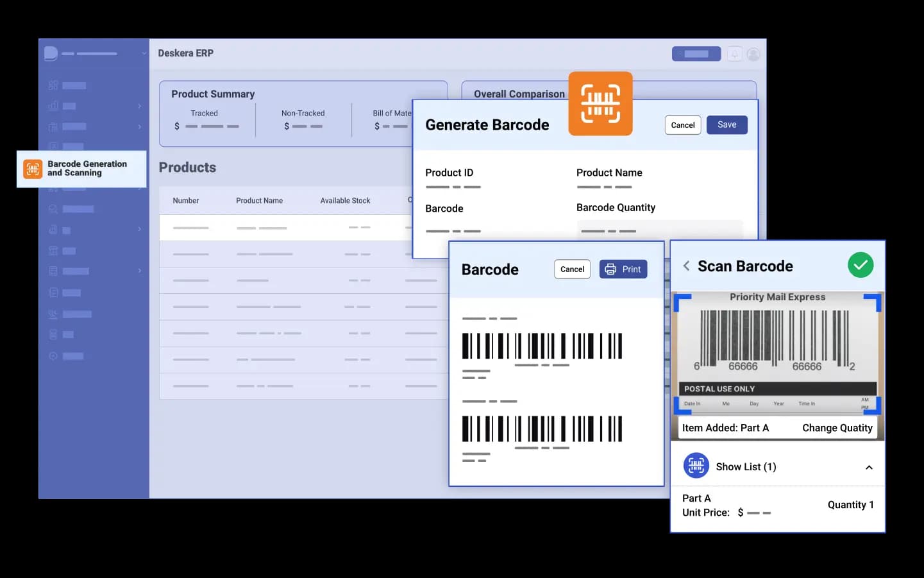924x578 pixels.
Task: Go back using Scan Barcode back arrow
Action: 686,266
